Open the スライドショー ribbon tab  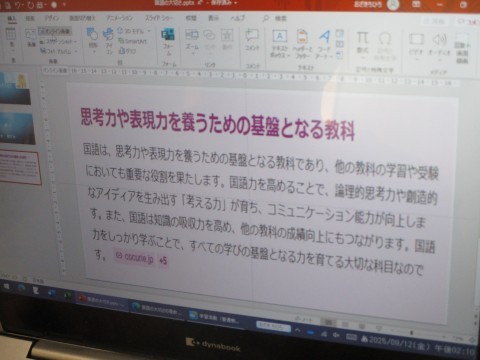click(x=159, y=18)
